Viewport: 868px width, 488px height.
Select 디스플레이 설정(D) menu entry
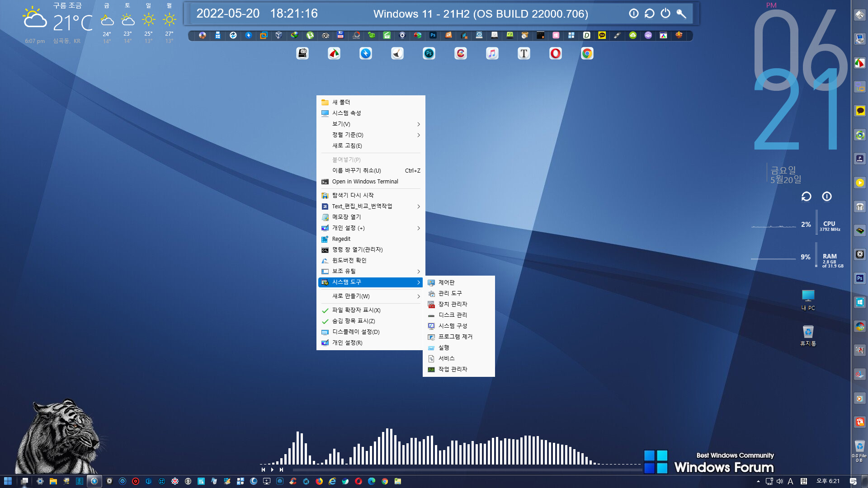[371, 332]
